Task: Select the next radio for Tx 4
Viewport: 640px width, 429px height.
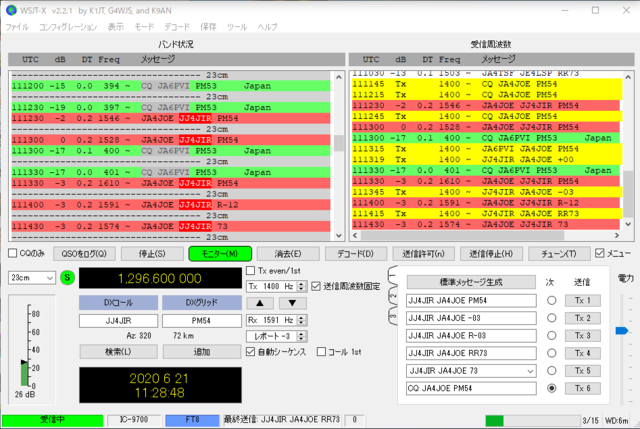Action: click(551, 353)
